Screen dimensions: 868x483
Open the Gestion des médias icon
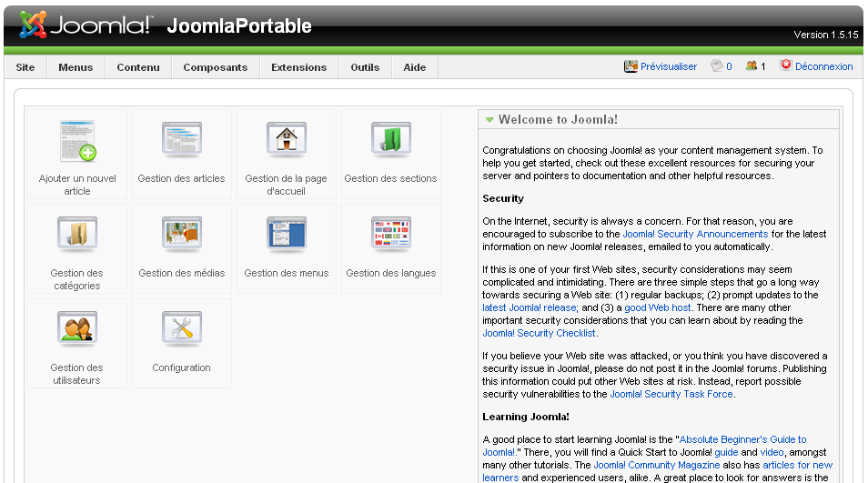coord(182,235)
